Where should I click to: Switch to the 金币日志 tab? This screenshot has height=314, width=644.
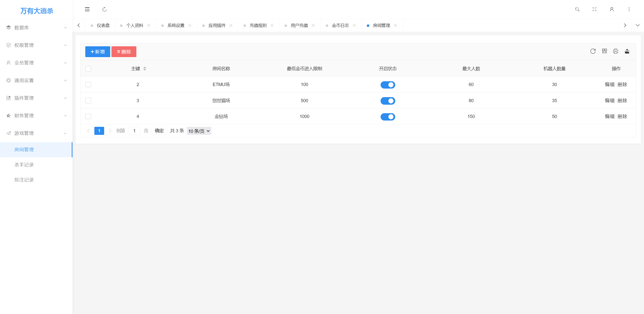click(341, 25)
